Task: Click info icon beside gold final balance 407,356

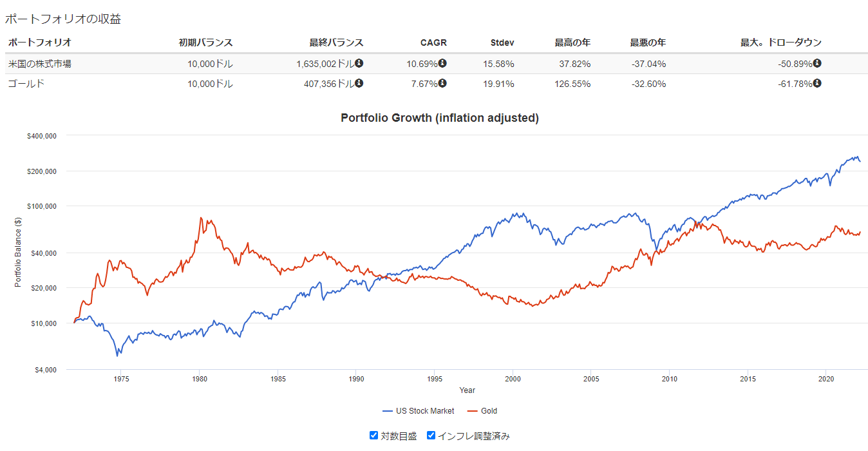Action: pyautogui.click(x=359, y=83)
